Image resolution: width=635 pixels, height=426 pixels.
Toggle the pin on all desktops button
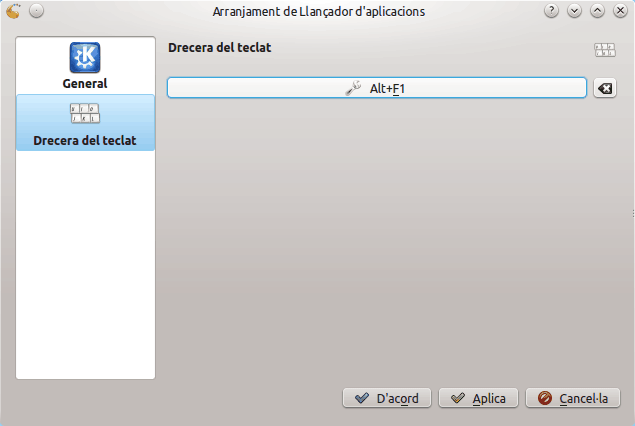(36, 11)
